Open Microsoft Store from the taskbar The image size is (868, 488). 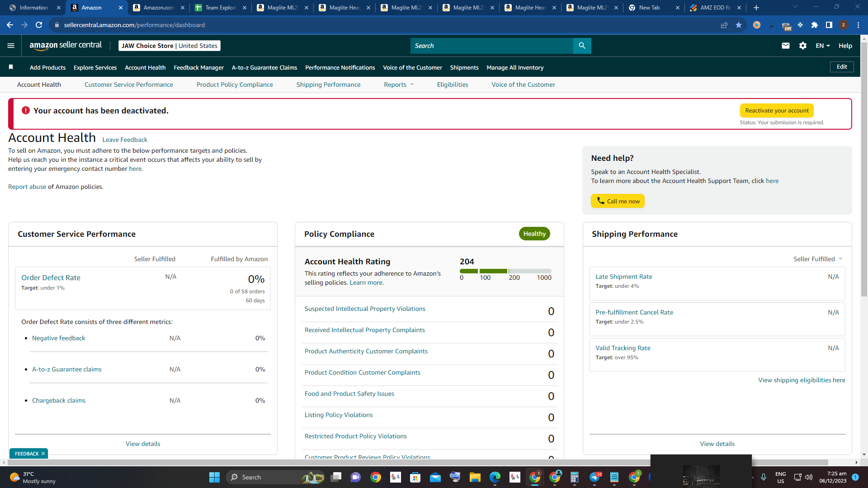(415, 477)
